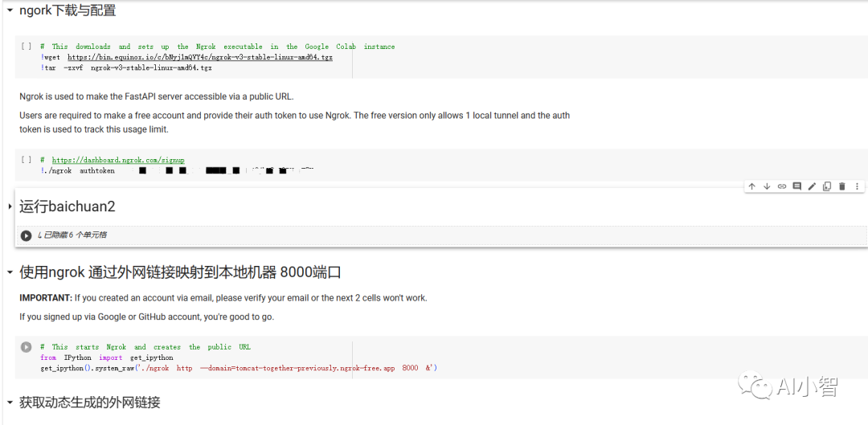Run the wget Ngrok download cell
The width and height of the screenshot is (868, 425).
(26, 47)
